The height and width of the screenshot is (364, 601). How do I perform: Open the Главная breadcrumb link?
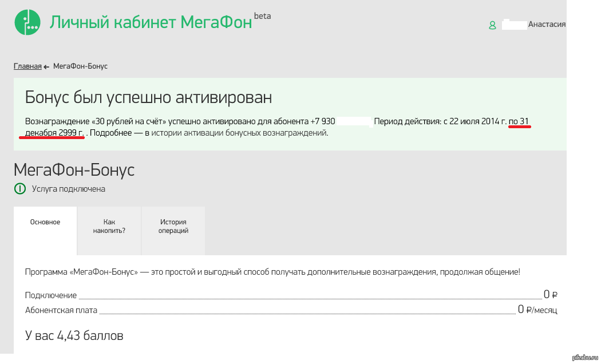coord(27,66)
